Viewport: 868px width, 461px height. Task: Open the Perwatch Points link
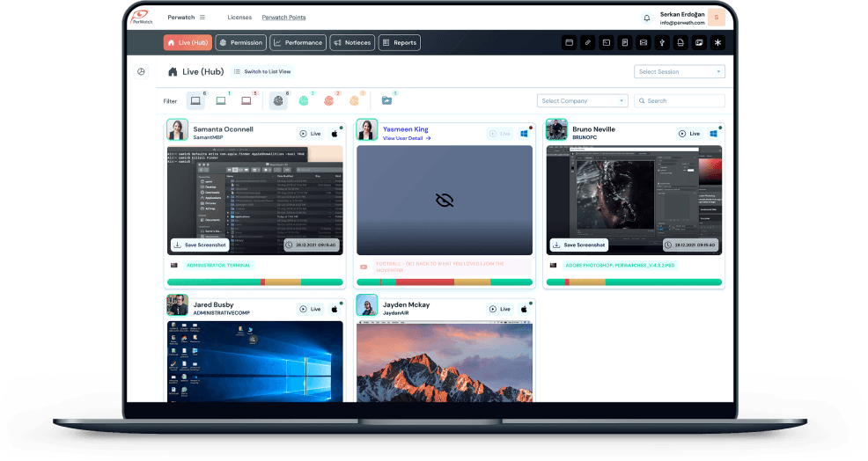tap(283, 18)
